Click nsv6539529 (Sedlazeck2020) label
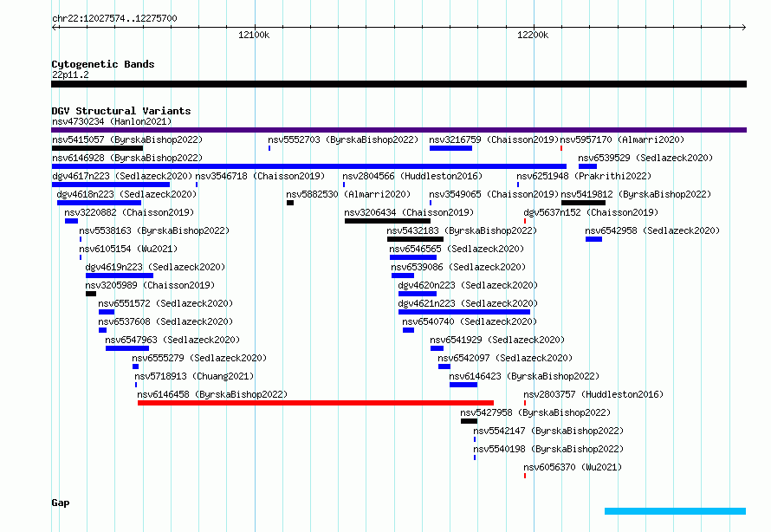 (645, 158)
